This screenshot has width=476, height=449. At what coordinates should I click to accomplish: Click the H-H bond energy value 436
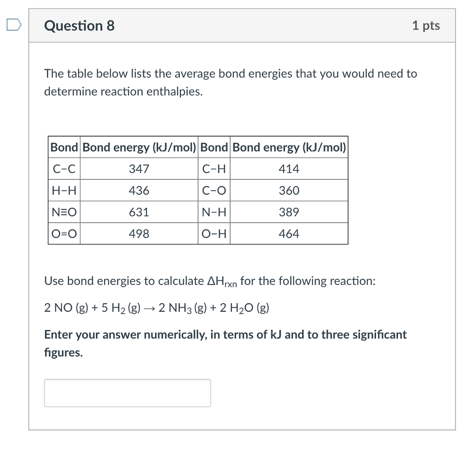pyautogui.click(x=139, y=191)
